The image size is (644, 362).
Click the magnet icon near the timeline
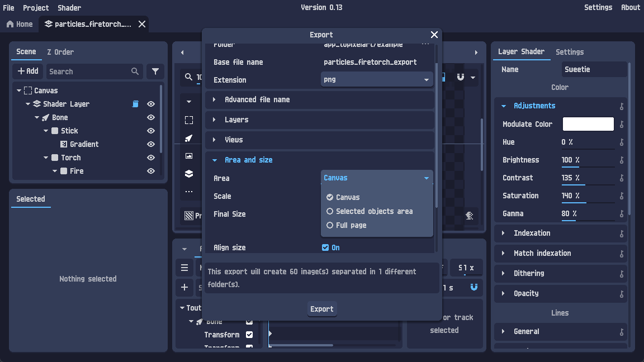pyautogui.click(x=474, y=287)
